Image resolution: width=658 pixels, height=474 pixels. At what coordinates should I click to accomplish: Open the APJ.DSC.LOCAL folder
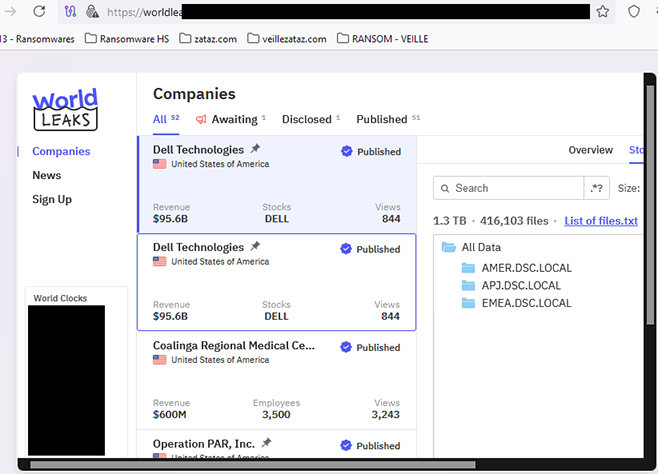[511, 285]
